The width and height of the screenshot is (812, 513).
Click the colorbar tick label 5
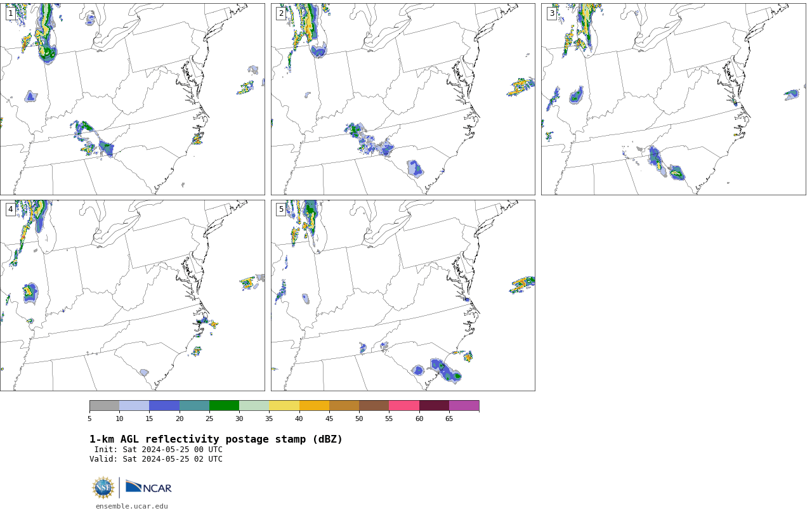(x=89, y=419)
